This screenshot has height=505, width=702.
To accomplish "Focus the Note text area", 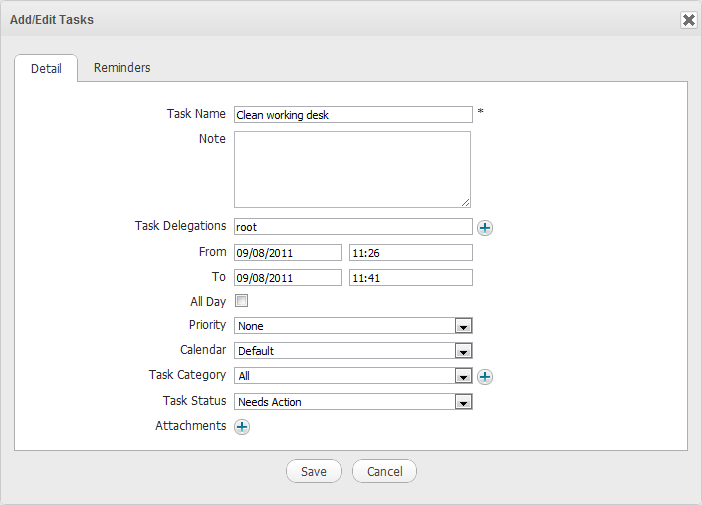I will pyautogui.click(x=352, y=169).
